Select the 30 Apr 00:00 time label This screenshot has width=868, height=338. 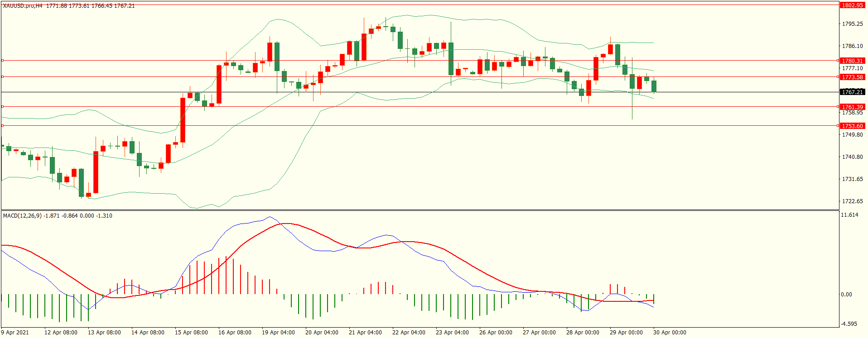[x=670, y=333]
